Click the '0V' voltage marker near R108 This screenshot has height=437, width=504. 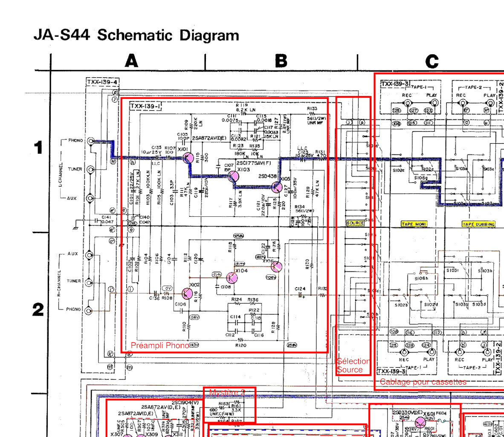[167, 288]
